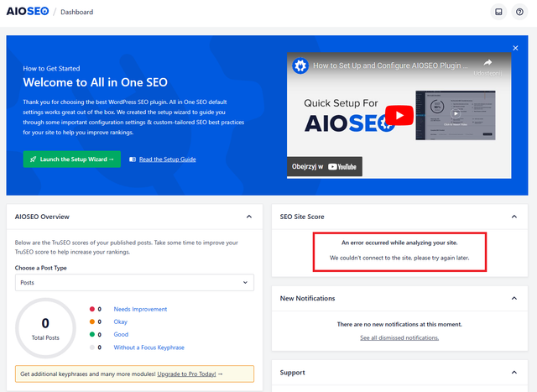Click the 'We couldn't connect to the site' text
Image resolution: width=537 pixels, height=392 pixels.
pyautogui.click(x=399, y=258)
